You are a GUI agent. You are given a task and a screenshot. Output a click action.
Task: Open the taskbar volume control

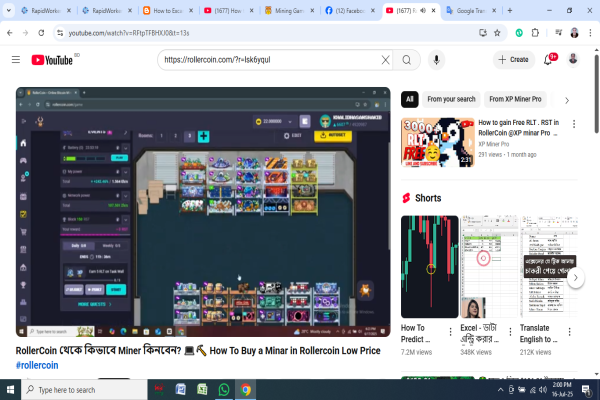pos(543,390)
